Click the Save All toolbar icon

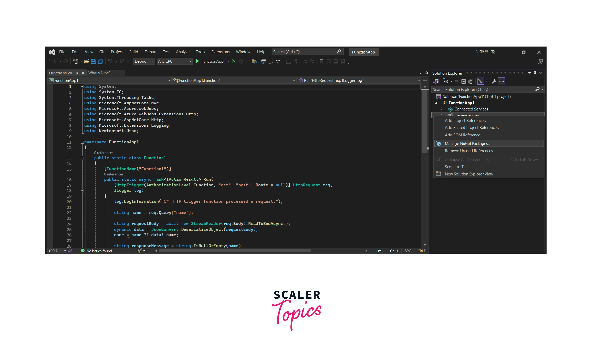100,62
